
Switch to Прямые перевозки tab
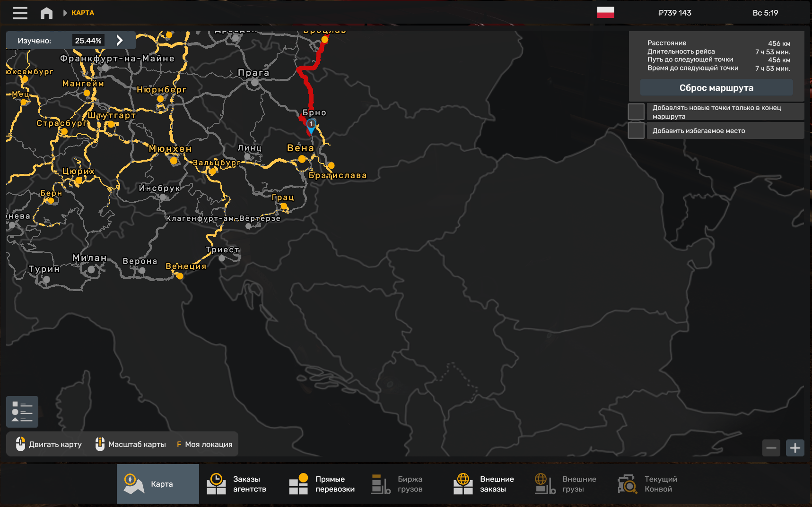coord(323,484)
